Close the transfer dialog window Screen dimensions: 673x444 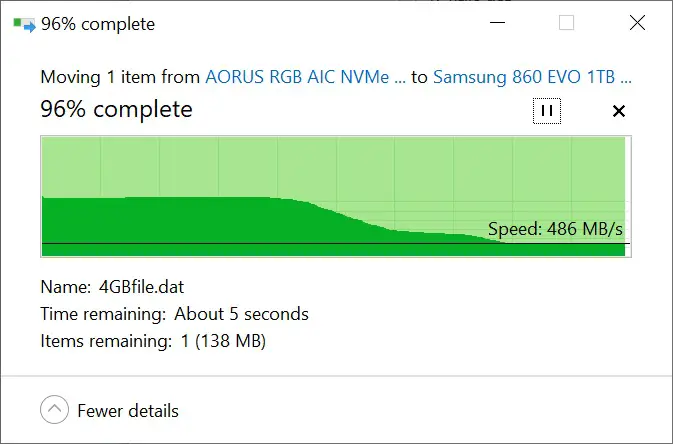637,23
